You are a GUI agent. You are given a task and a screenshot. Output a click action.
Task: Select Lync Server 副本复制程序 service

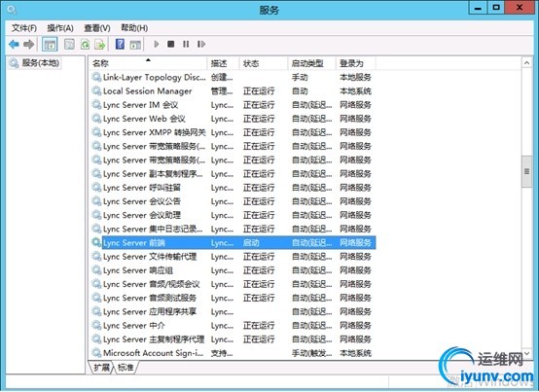(233, 174)
